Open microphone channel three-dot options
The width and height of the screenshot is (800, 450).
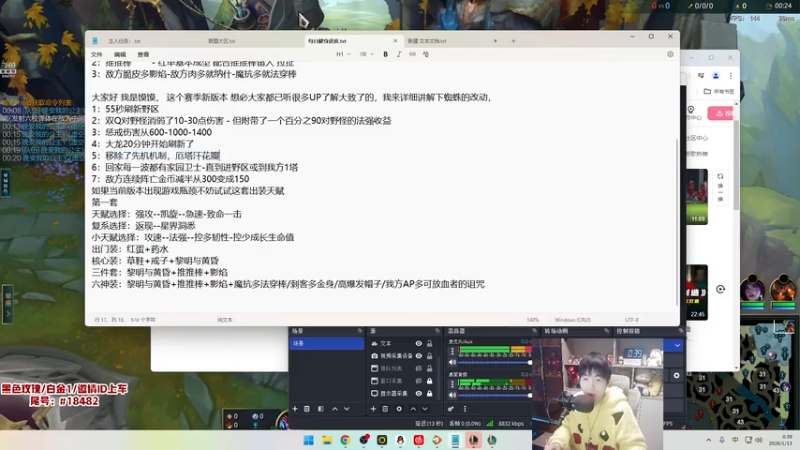click(x=452, y=352)
